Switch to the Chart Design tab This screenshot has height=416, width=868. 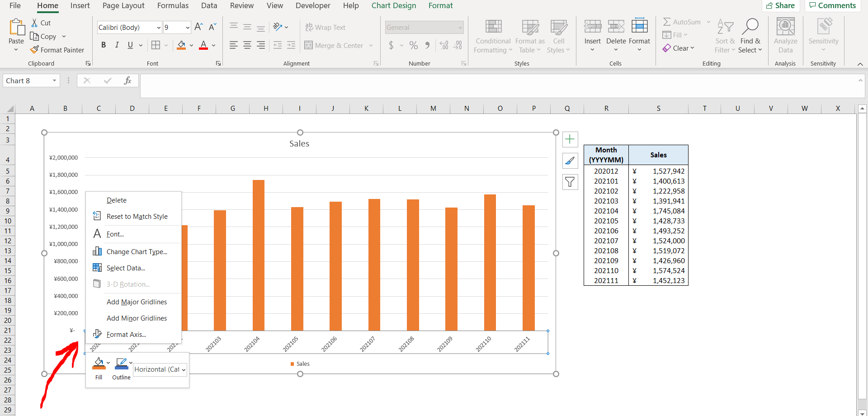click(x=393, y=5)
